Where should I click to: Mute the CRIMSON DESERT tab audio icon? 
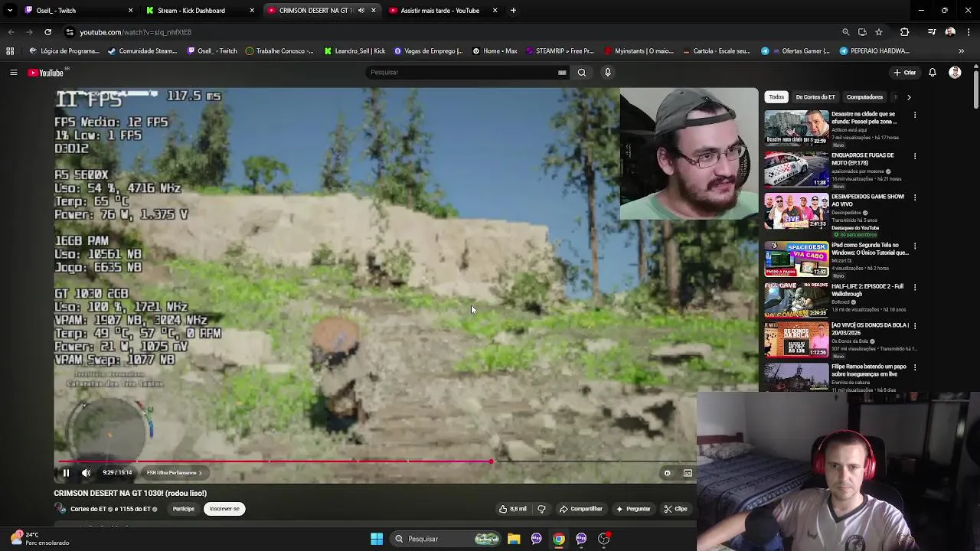click(361, 11)
